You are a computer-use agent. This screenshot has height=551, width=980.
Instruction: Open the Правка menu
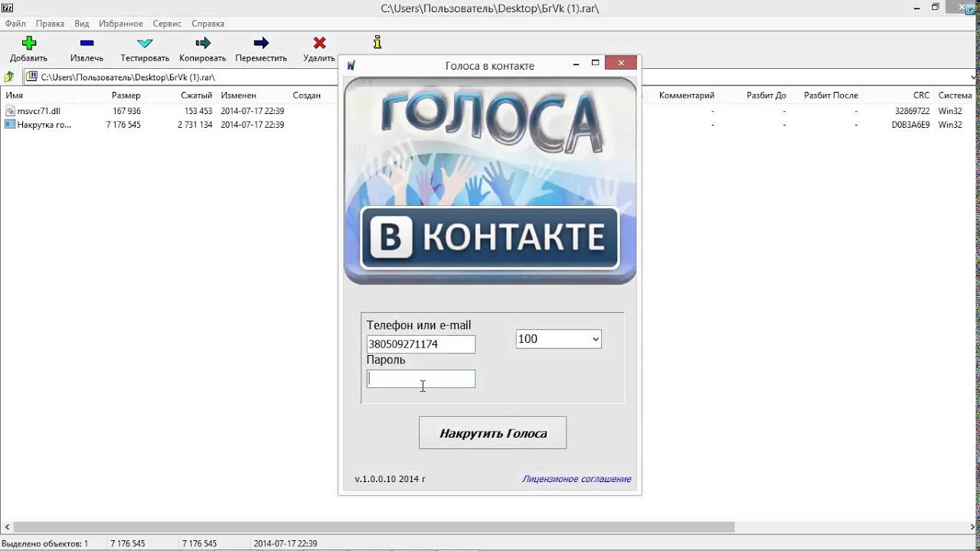pos(50,24)
